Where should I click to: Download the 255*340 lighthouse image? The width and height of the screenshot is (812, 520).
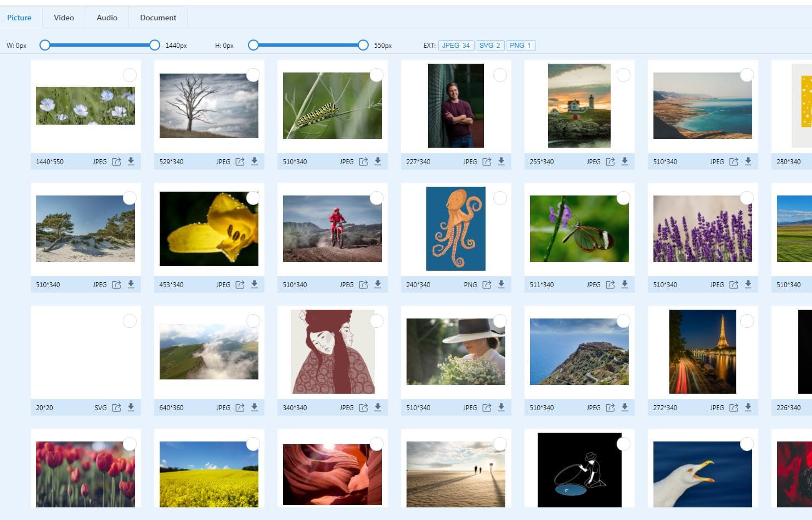(625, 161)
